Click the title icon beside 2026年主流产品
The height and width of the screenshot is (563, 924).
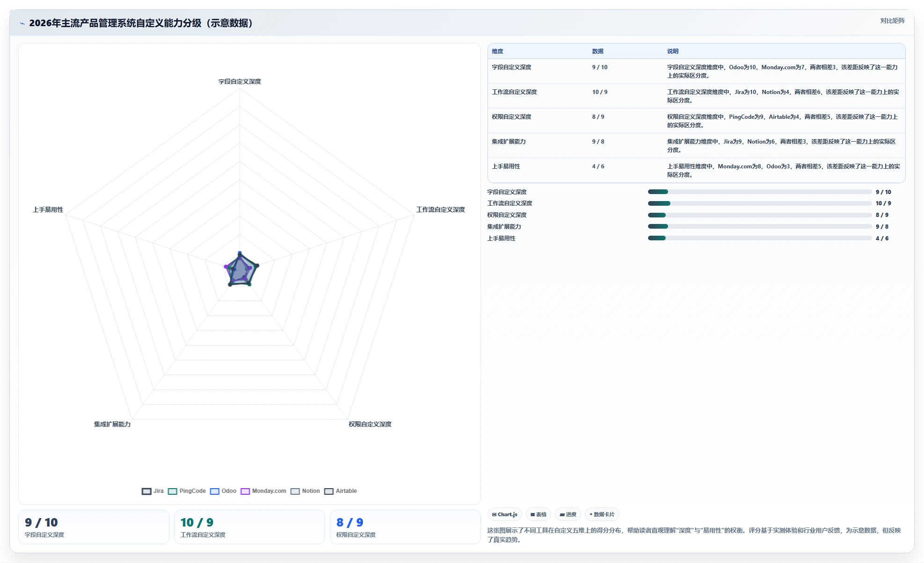tap(22, 23)
